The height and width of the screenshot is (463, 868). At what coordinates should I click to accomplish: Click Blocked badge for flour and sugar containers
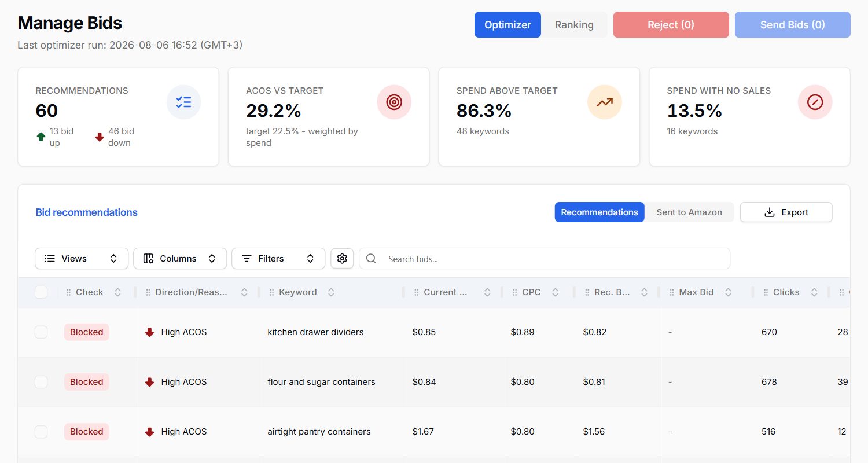(87, 382)
